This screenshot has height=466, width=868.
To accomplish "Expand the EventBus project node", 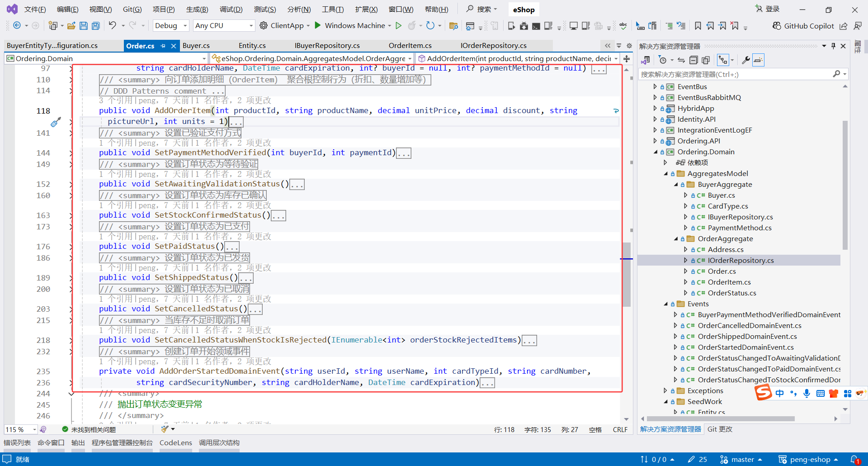I will point(655,86).
